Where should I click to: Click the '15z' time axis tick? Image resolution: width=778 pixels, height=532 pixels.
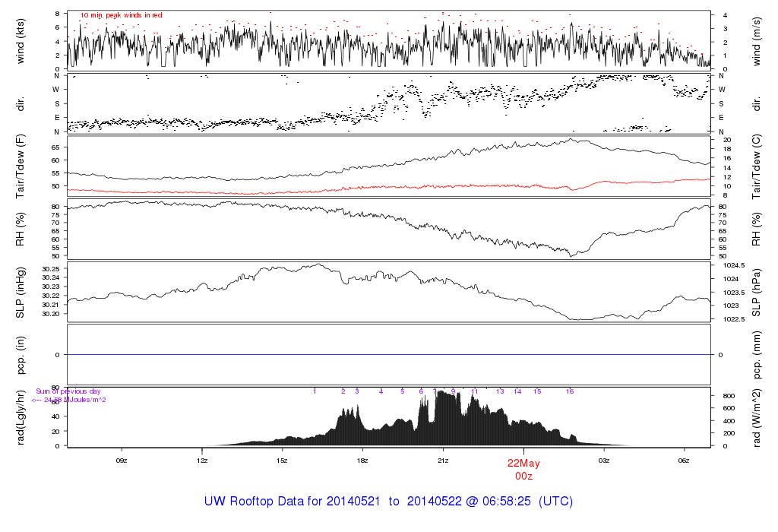[x=283, y=461]
